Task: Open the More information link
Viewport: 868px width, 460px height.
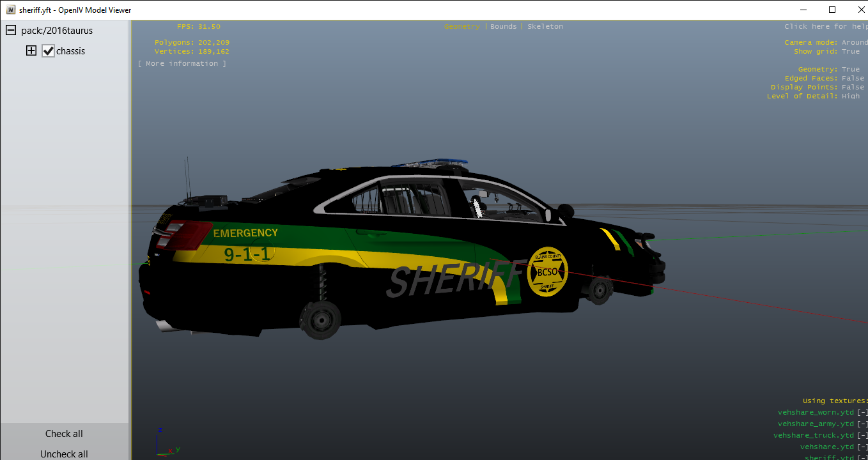Action: [182, 64]
